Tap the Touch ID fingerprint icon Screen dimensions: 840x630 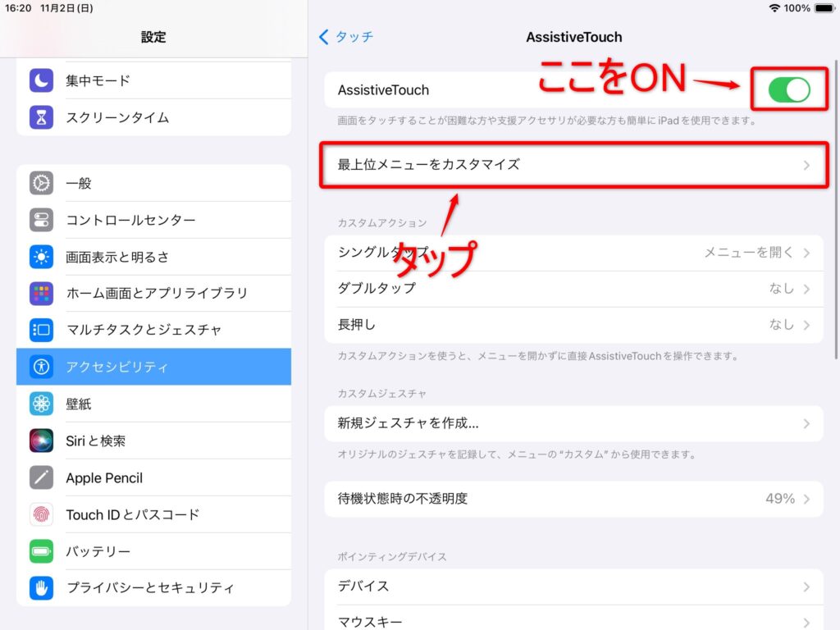click(x=41, y=514)
